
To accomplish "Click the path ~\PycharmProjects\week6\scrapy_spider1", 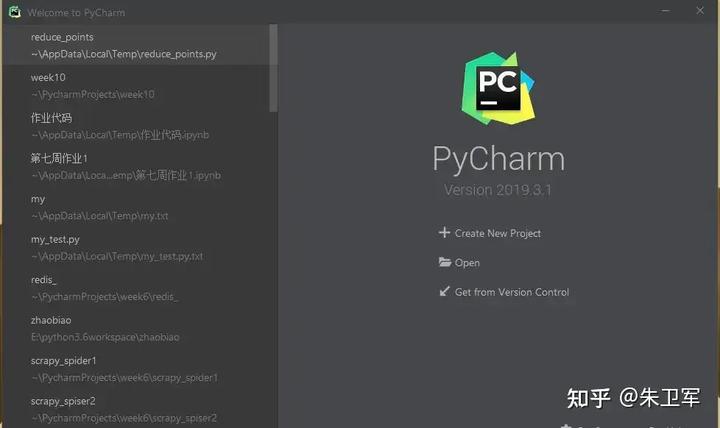I will pyautogui.click(x=124, y=377).
